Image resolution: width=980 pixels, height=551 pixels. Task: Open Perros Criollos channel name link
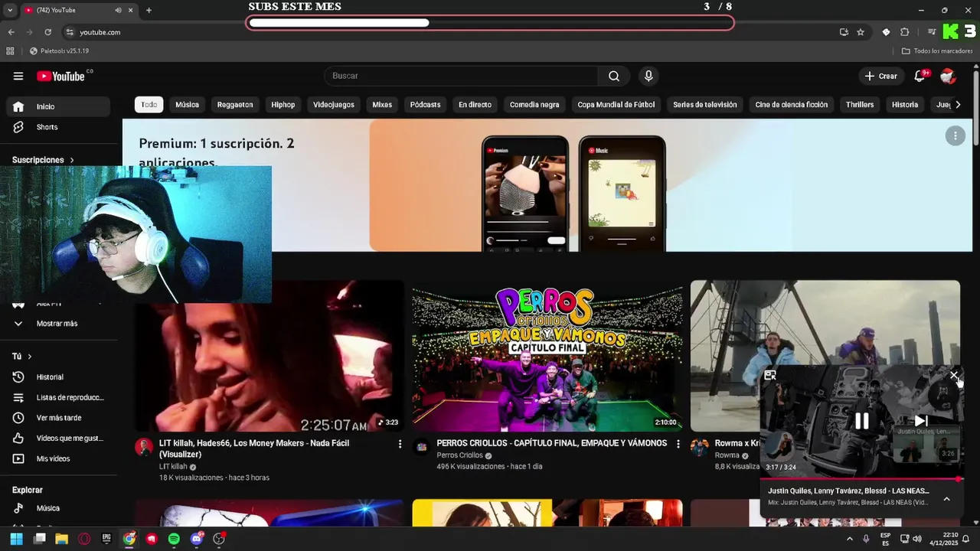coord(459,455)
